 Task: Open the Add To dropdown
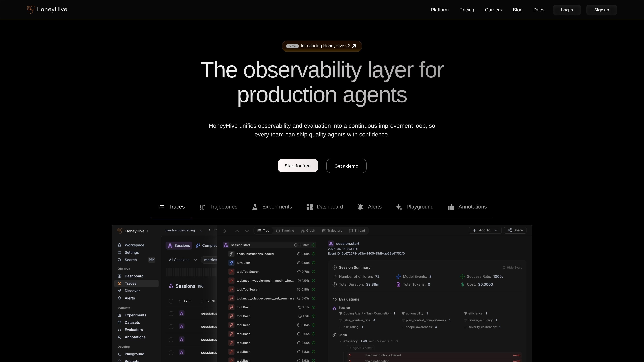[485, 230]
